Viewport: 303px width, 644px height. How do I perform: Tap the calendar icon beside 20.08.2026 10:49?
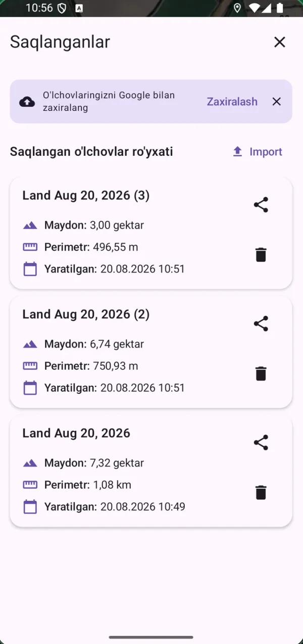coord(30,507)
